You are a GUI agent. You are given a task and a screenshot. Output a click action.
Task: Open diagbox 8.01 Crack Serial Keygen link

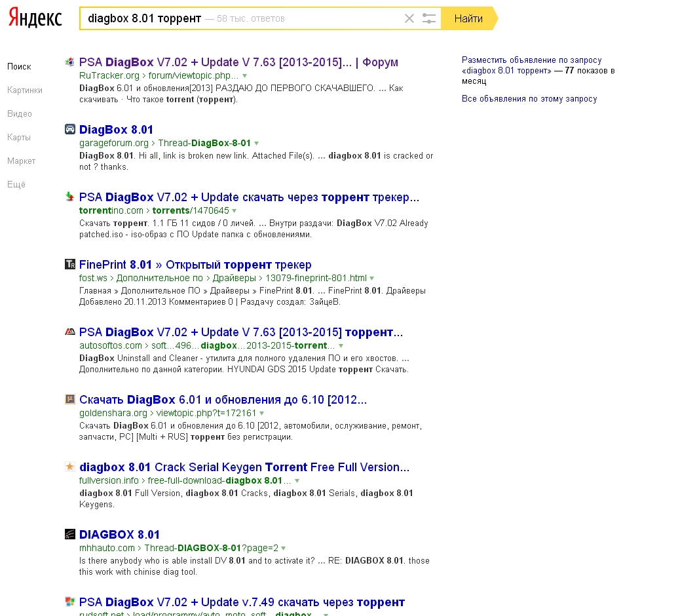click(x=244, y=467)
